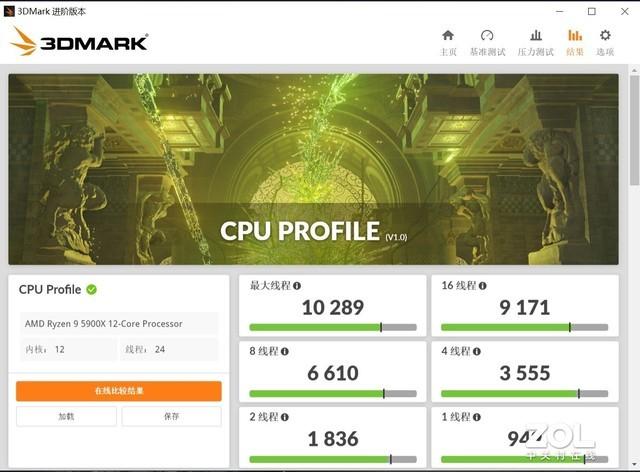Click the vertical scrollbar thumb

634,130
